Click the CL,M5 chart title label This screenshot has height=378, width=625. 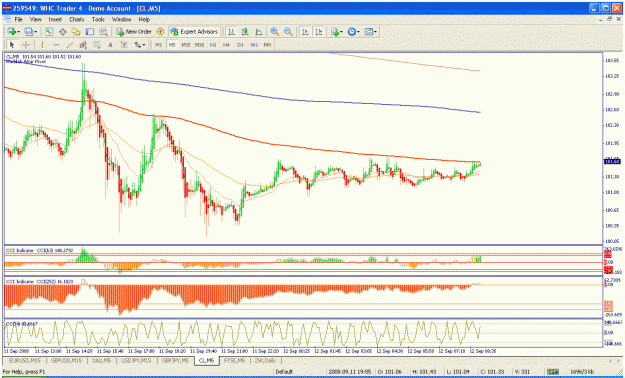coord(43,57)
